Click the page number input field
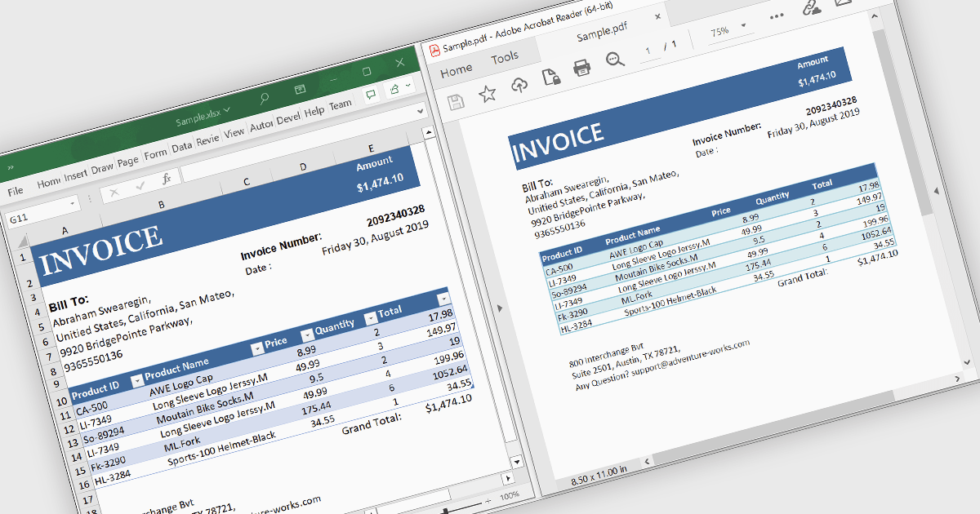980x514 pixels. point(650,51)
